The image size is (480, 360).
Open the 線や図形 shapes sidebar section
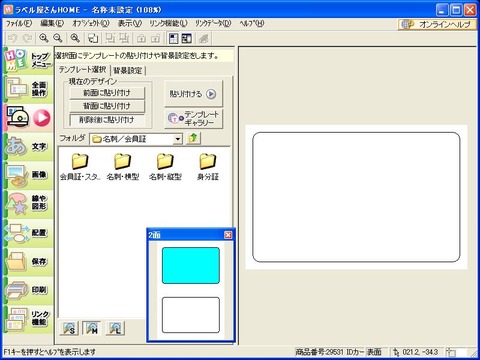[28, 203]
